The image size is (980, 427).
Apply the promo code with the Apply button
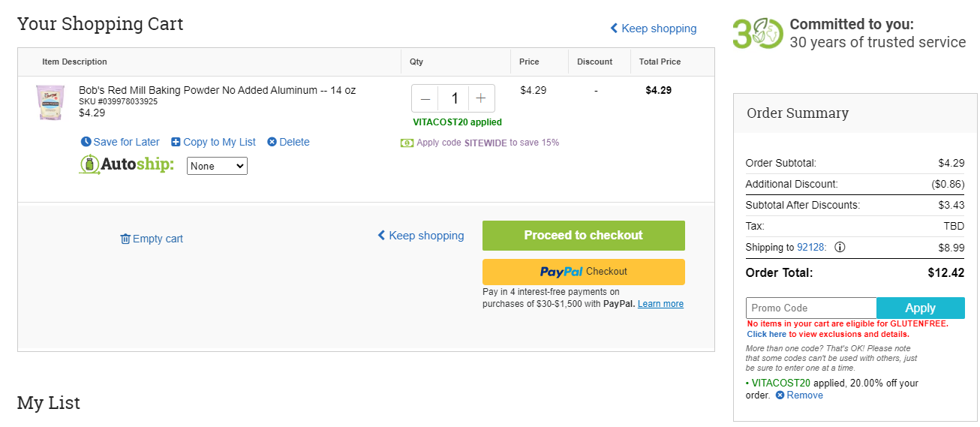[x=920, y=308]
